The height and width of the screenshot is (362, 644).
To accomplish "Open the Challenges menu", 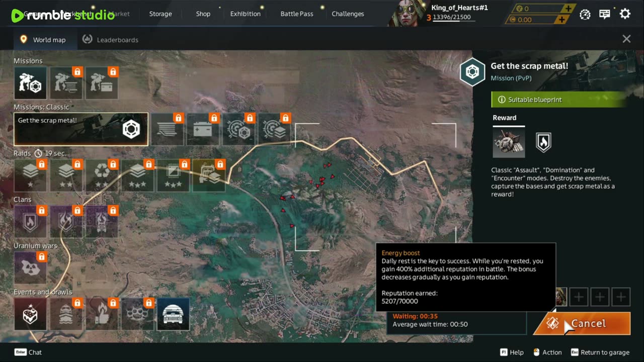I will (x=348, y=14).
